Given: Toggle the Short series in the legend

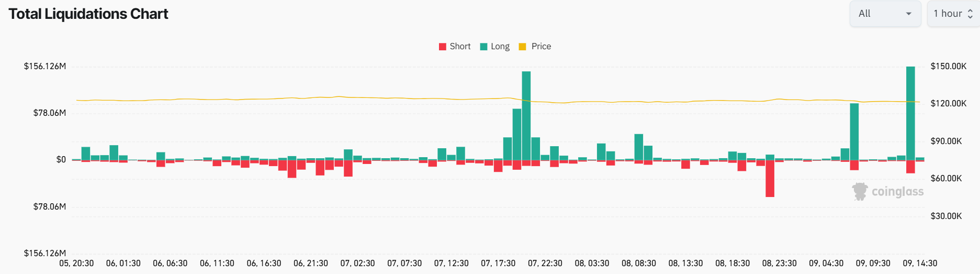Looking at the screenshot, I should pyautogui.click(x=460, y=47).
